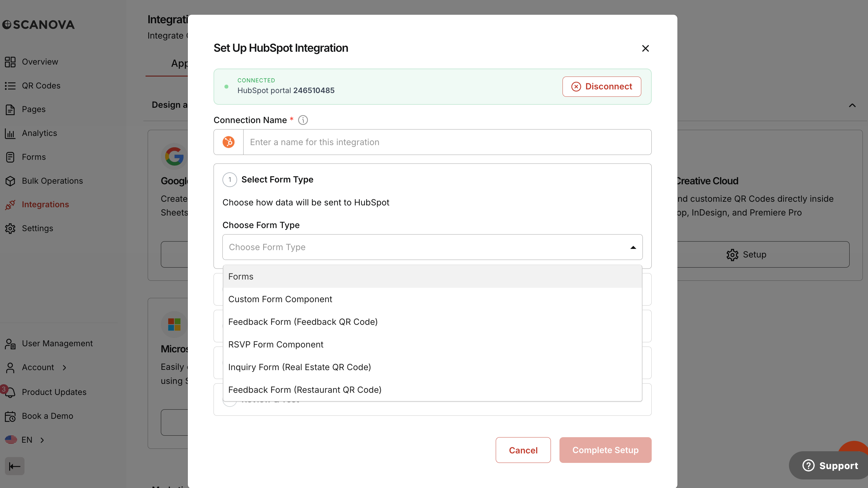The image size is (868, 488).
Task: Click the Book a Demo calendar icon
Action: click(10, 416)
